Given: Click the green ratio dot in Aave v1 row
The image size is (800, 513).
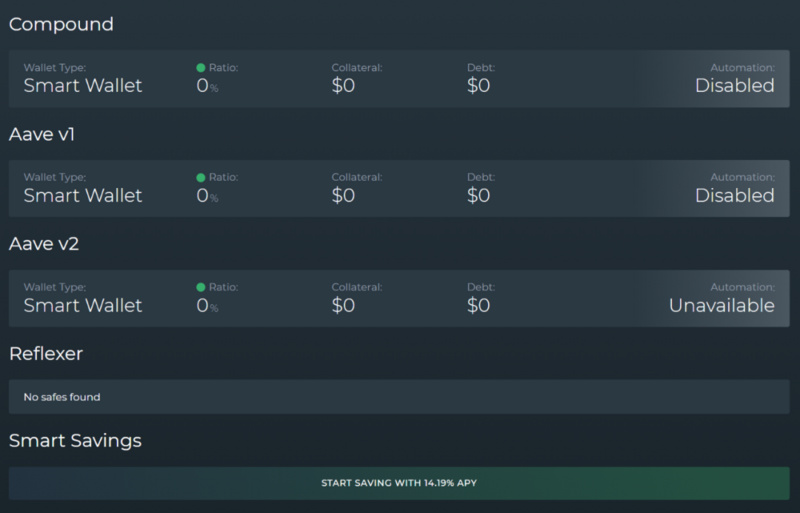Looking at the screenshot, I should [x=201, y=178].
